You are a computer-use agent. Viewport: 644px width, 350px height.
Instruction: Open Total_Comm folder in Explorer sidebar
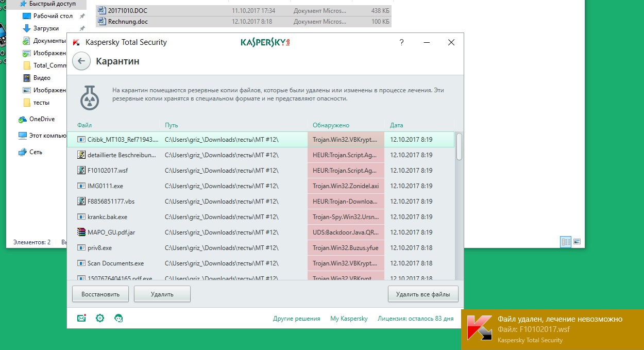[x=49, y=65]
